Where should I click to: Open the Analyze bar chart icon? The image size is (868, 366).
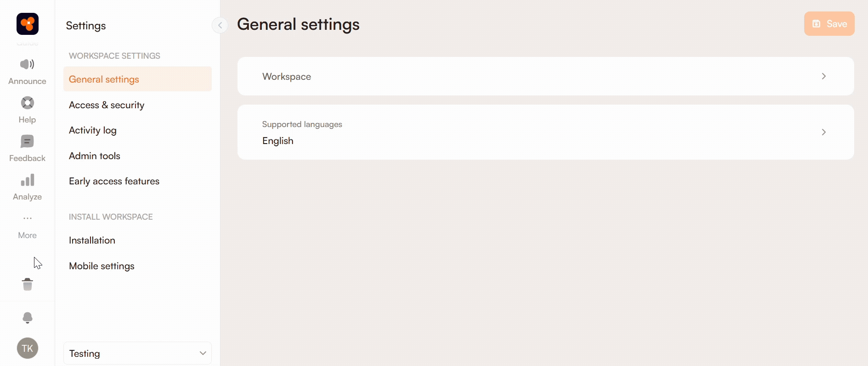(28, 180)
